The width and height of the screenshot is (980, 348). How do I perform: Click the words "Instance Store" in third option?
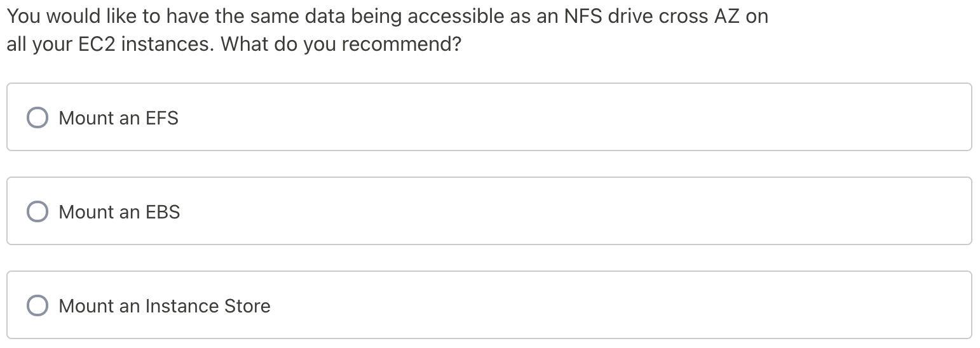[208, 306]
